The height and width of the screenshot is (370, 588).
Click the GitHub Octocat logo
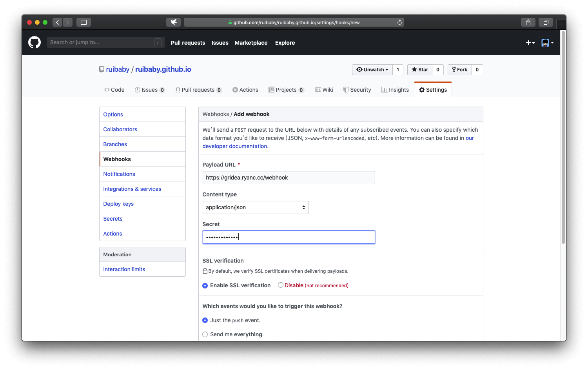34,42
